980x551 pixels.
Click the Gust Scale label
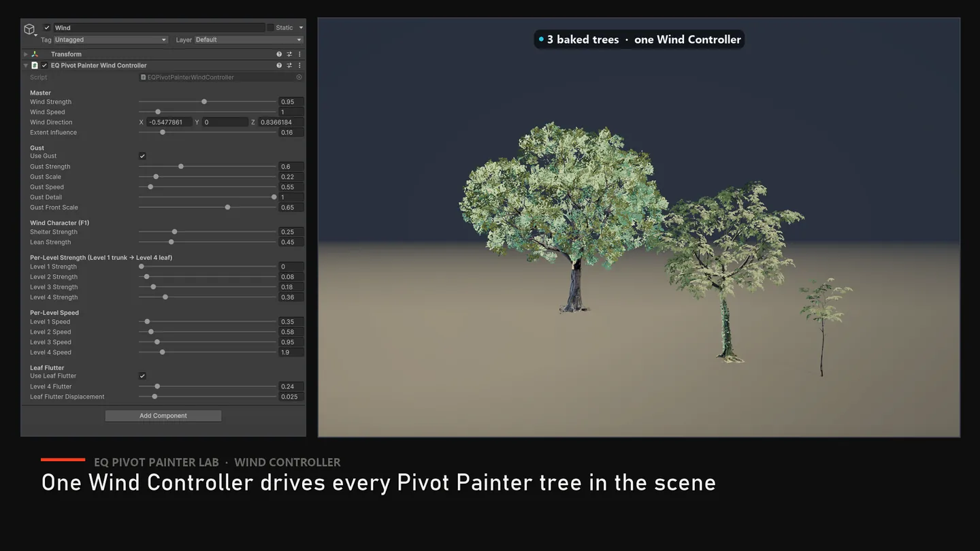pyautogui.click(x=46, y=177)
